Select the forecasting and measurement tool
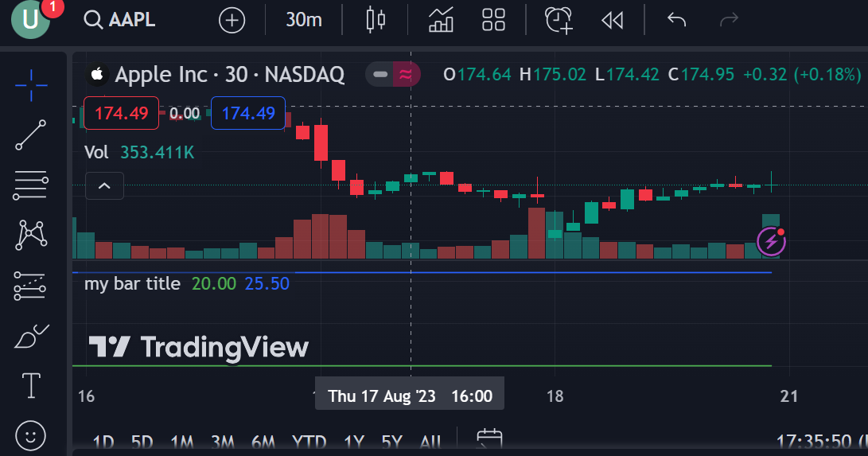The height and width of the screenshot is (456, 868). point(30,286)
